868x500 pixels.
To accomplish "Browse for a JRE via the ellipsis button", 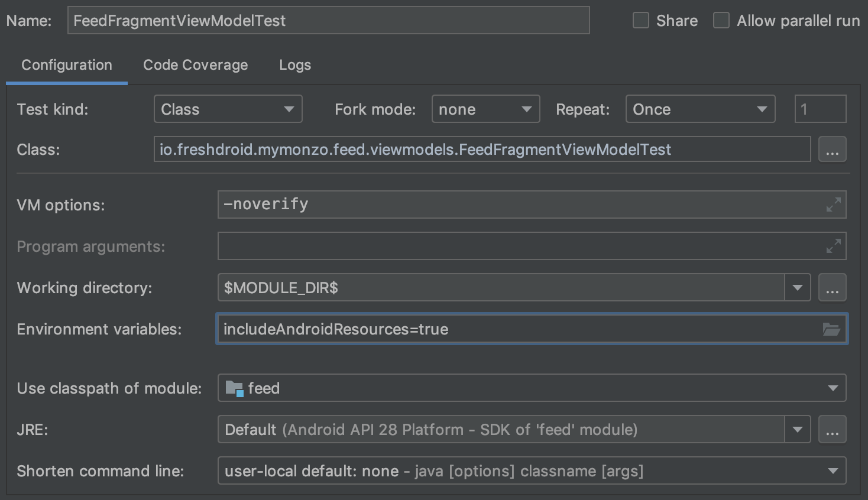I will point(832,429).
